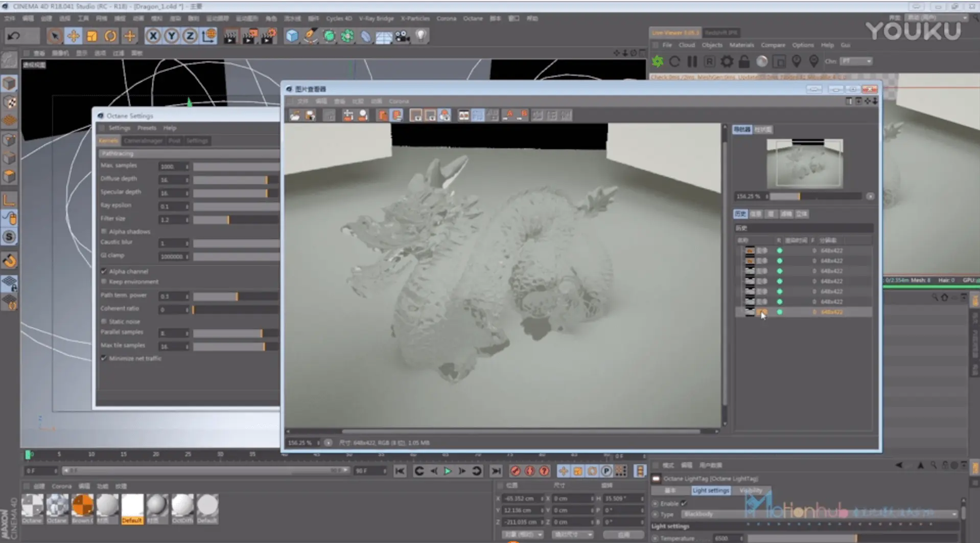
Task: Open Light settings tab in Octane LightTag
Action: point(711,490)
